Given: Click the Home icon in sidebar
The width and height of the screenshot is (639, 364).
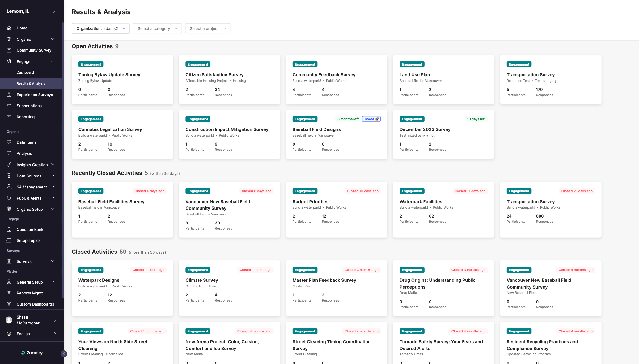Looking at the screenshot, I should [x=9, y=28].
